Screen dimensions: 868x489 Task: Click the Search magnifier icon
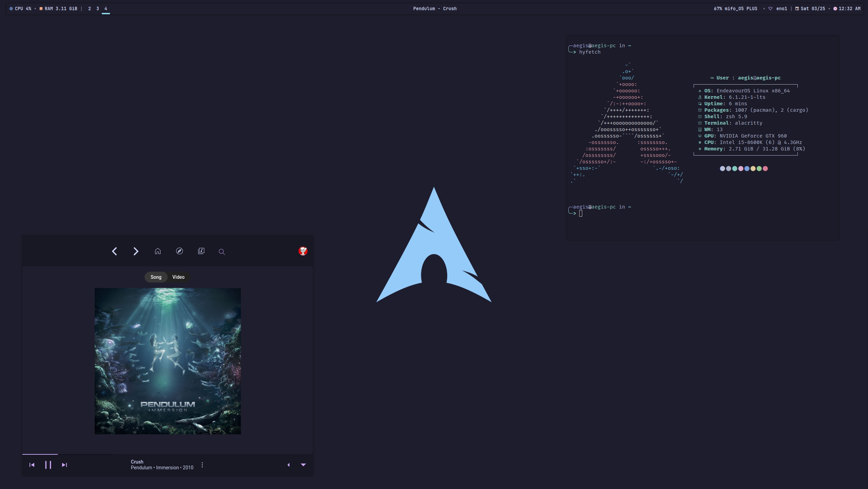point(222,252)
